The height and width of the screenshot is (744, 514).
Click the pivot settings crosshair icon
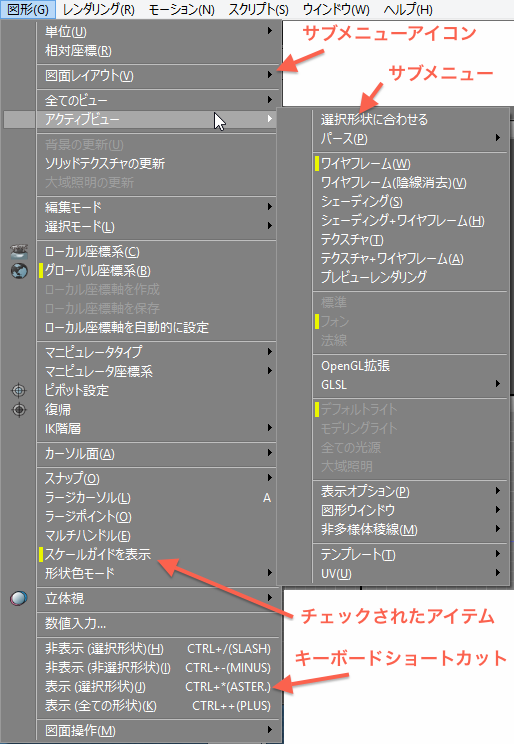click(19, 391)
